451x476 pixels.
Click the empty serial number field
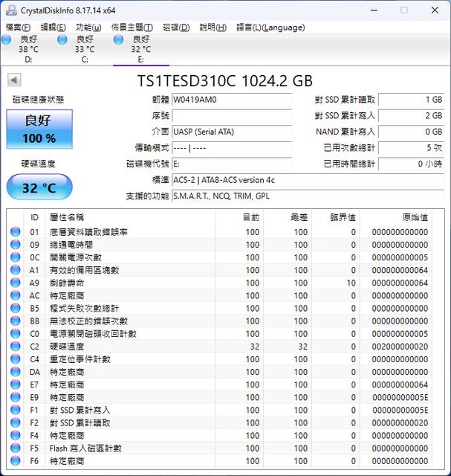[x=232, y=116]
